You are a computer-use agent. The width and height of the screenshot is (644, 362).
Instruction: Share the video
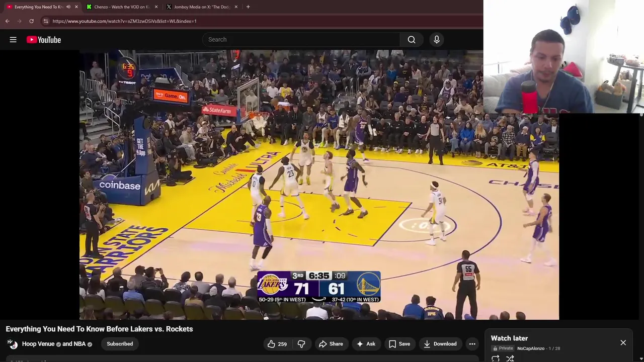(x=331, y=344)
